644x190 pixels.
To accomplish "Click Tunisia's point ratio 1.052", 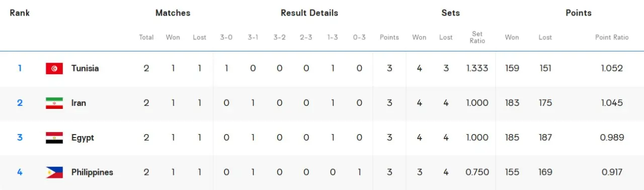I will tap(612, 69).
